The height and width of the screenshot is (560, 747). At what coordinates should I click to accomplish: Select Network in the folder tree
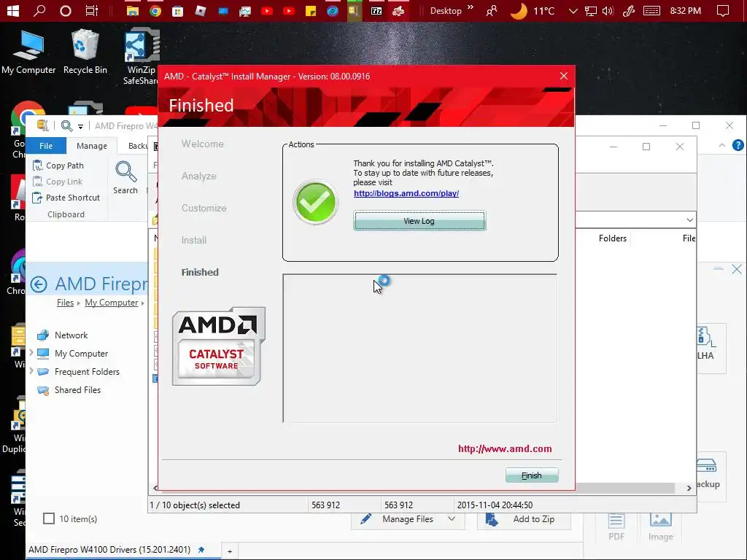71,335
